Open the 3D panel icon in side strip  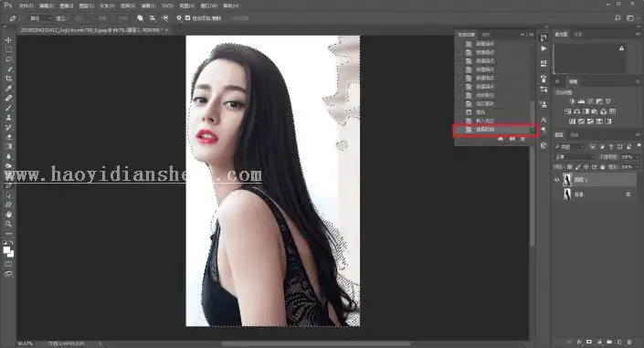point(544,145)
